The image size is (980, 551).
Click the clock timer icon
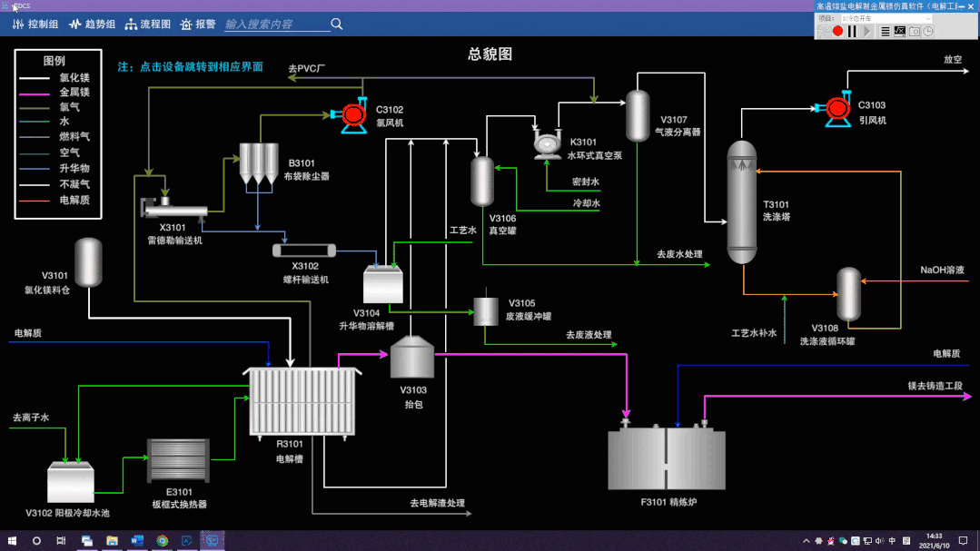point(929,31)
